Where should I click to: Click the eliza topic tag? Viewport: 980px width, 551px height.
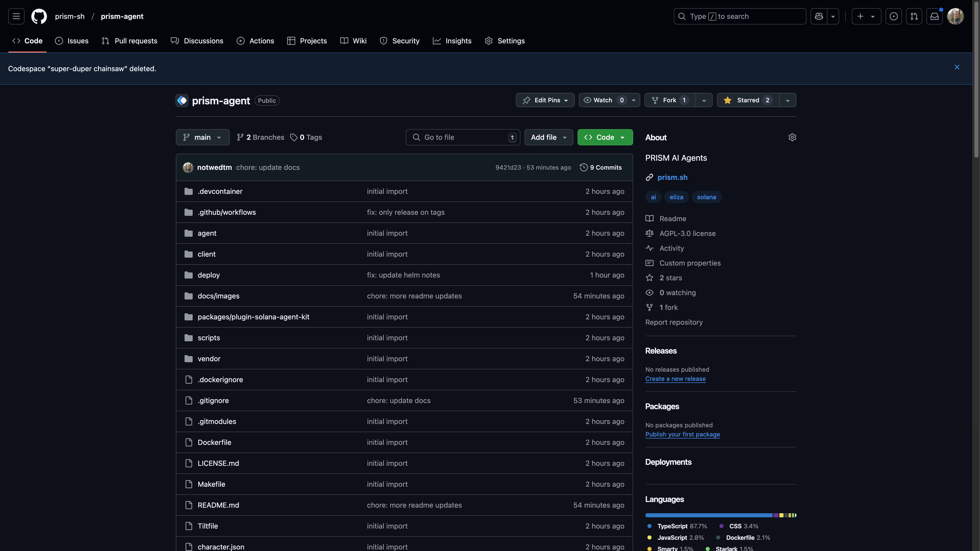[676, 197]
